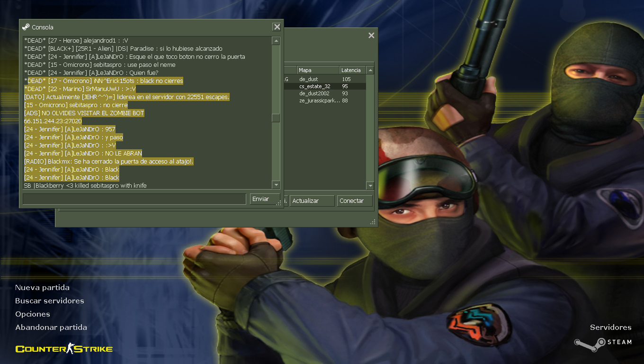The image size is (644, 364).
Task: Close the server browser window behind the console
Action: [x=371, y=36]
